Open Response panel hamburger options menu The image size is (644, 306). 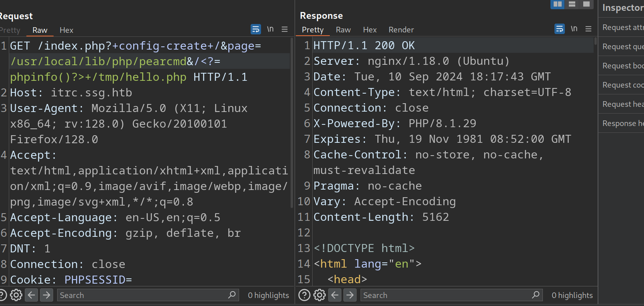[x=588, y=29]
